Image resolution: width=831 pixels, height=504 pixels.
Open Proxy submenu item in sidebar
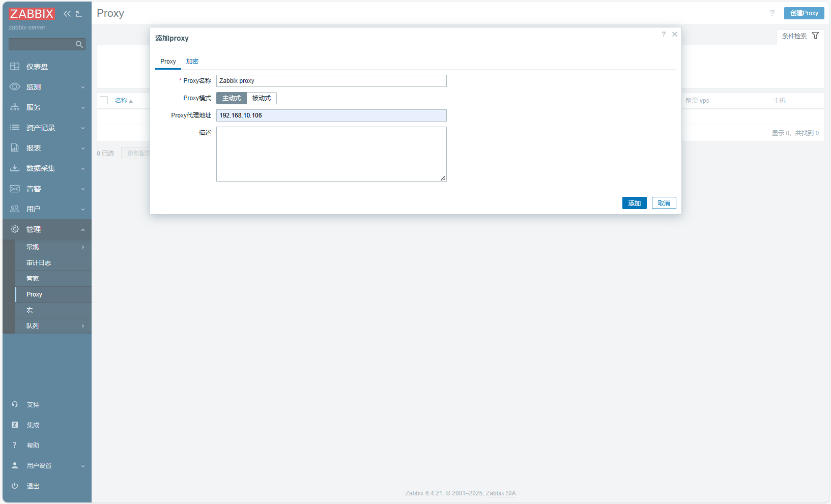tap(53, 294)
